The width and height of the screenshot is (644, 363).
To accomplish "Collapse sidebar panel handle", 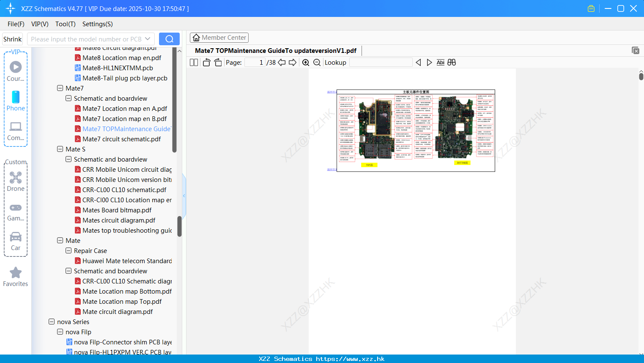I will [184, 195].
